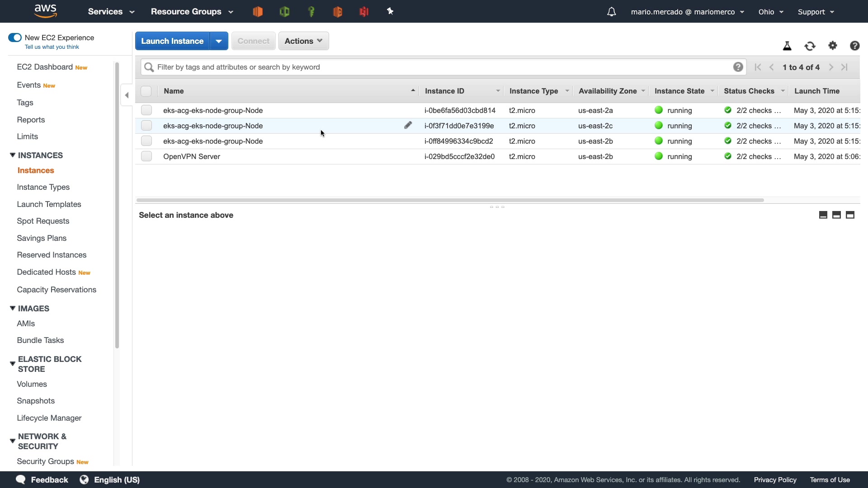Maximize the details pane icon

(x=850, y=215)
